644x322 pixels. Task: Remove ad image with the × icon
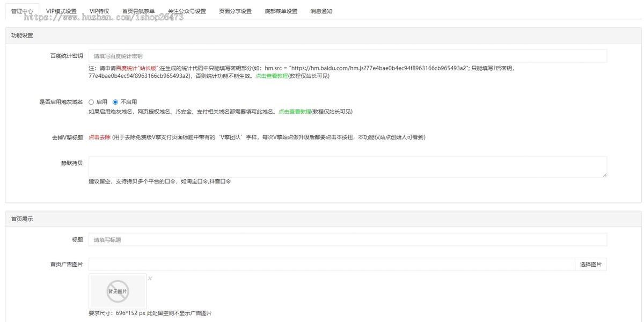coord(150,278)
